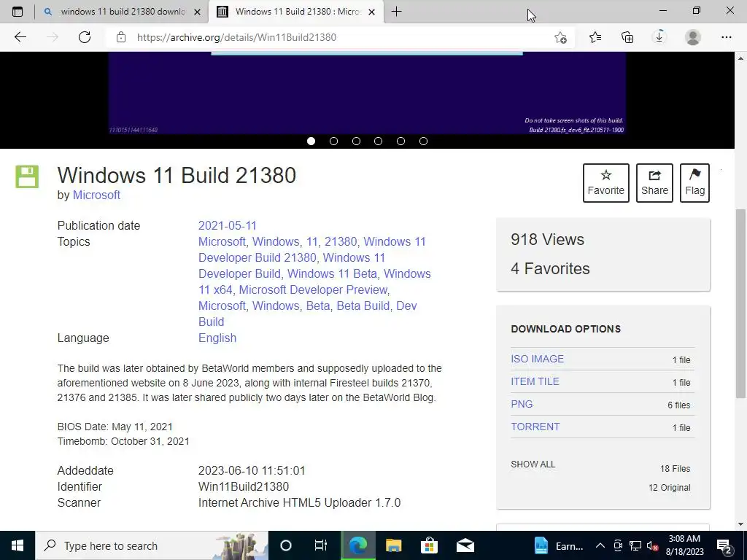
Task: Click the muted volume tray icon
Action: [653, 545]
